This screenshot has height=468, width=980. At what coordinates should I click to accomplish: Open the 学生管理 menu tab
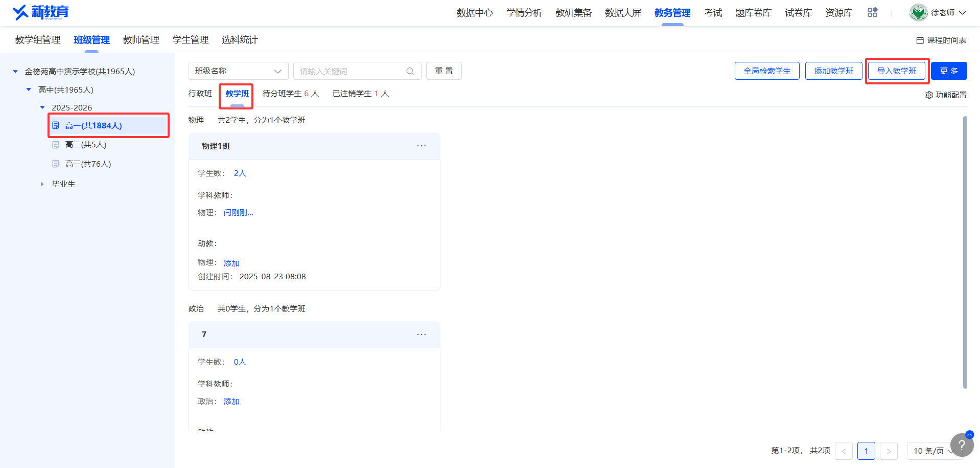tap(191, 40)
